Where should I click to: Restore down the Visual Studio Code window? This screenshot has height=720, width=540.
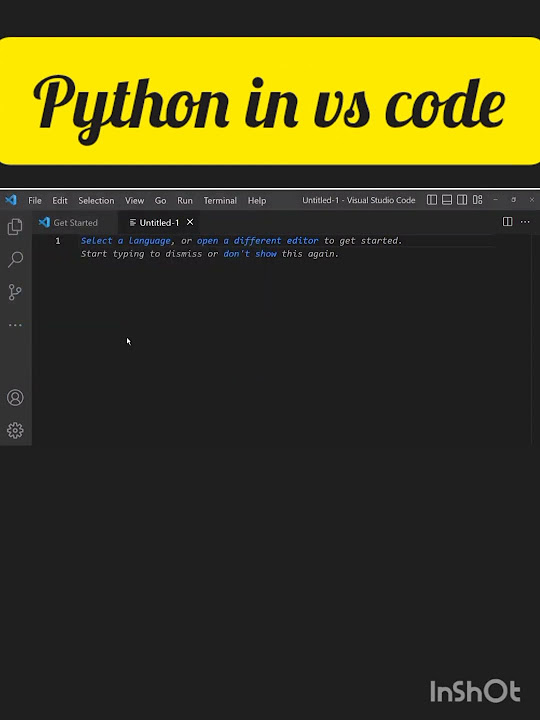(x=514, y=200)
